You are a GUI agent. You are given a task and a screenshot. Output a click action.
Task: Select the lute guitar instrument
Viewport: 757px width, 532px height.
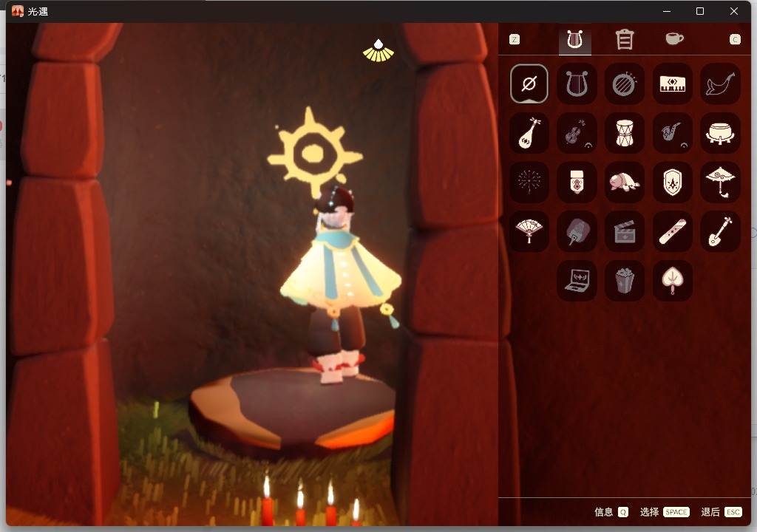point(529,133)
